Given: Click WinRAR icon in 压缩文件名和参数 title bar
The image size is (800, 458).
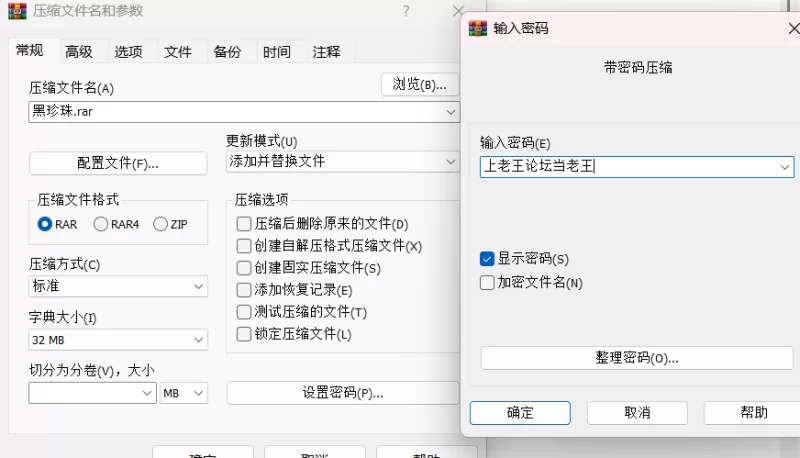Looking at the screenshot, I should click(x=17, y=11).
